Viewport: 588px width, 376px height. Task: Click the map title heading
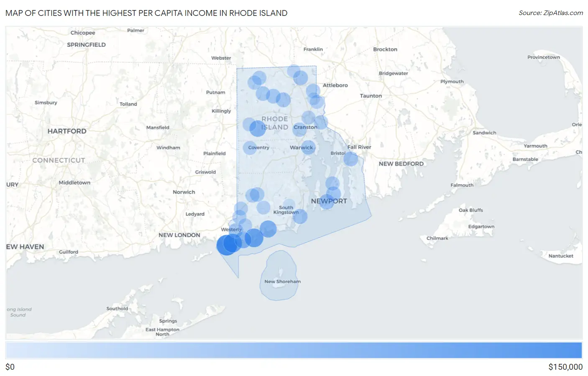coord(146,13)
